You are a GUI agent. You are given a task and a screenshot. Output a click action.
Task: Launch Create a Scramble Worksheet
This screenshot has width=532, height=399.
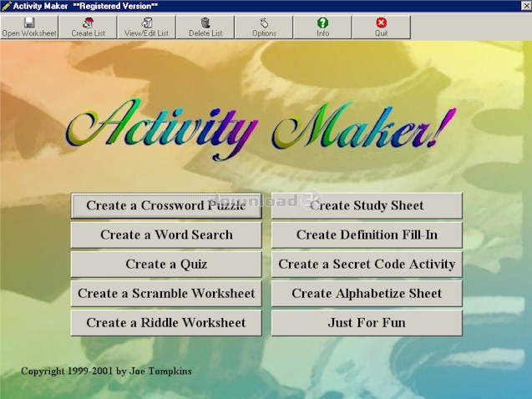(x=166, y=294)
